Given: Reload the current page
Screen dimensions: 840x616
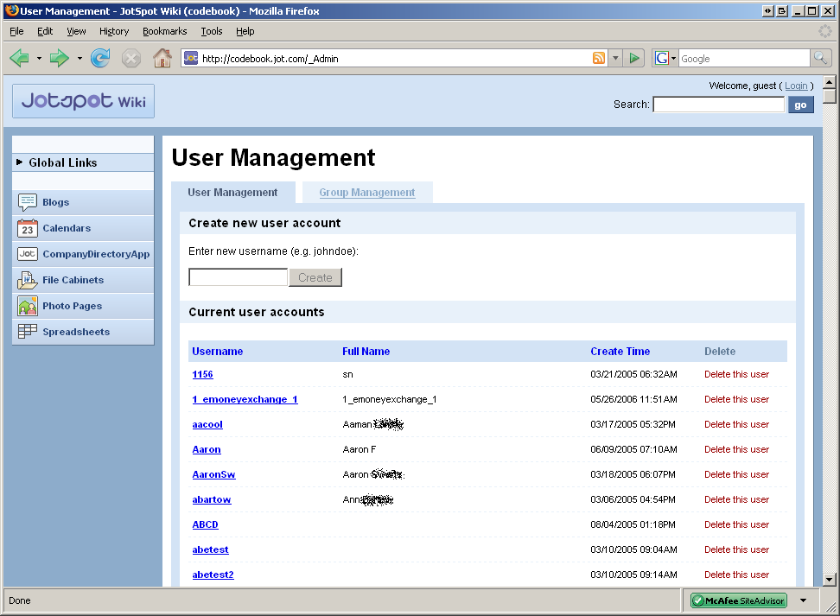Looking at the screenshot, I should click(100, 58).
